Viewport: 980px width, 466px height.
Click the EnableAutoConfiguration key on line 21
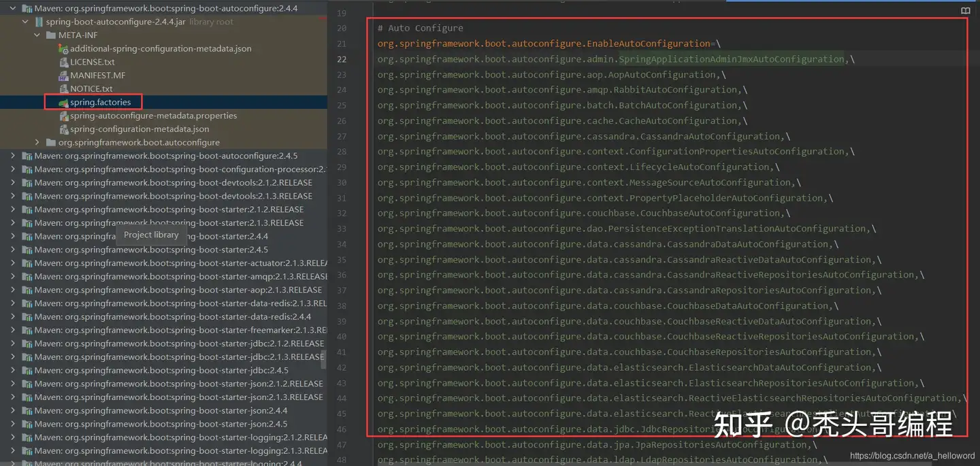tap(544, 44)
